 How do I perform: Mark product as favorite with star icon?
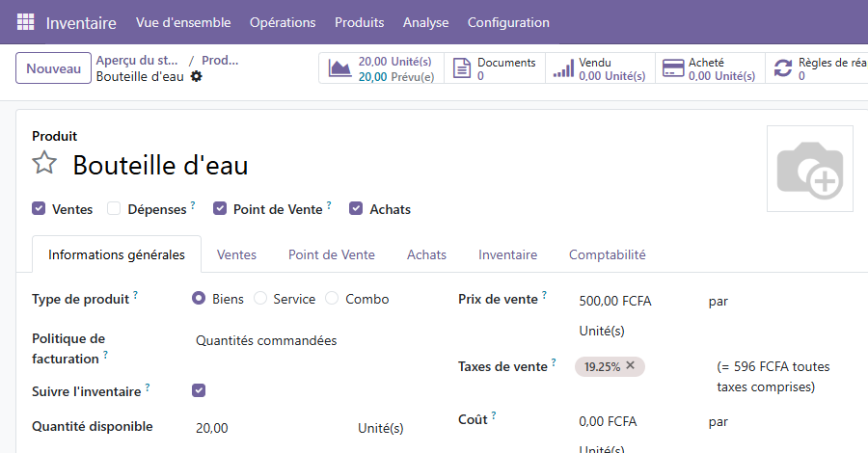[44, 163]
